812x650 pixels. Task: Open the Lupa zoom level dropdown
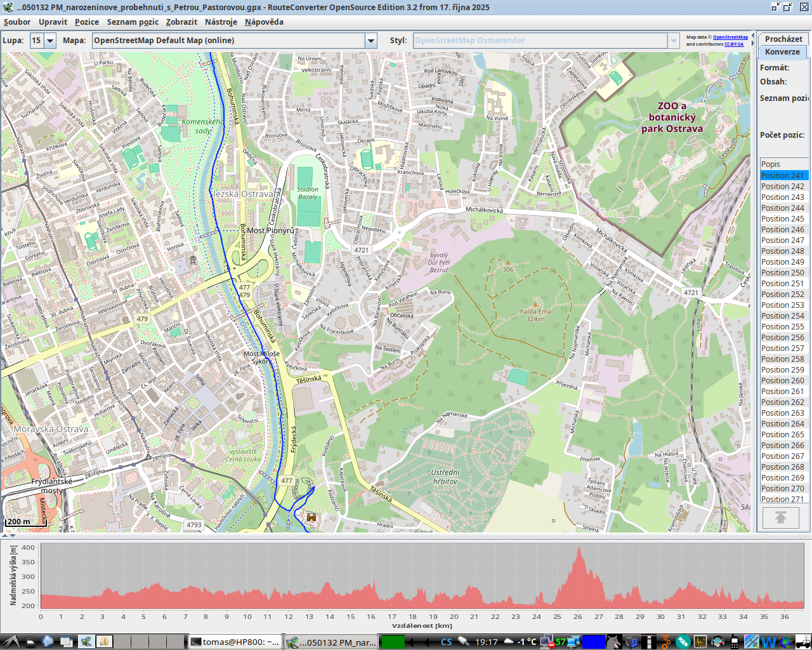pyautogui.click(x=49, y=41)
